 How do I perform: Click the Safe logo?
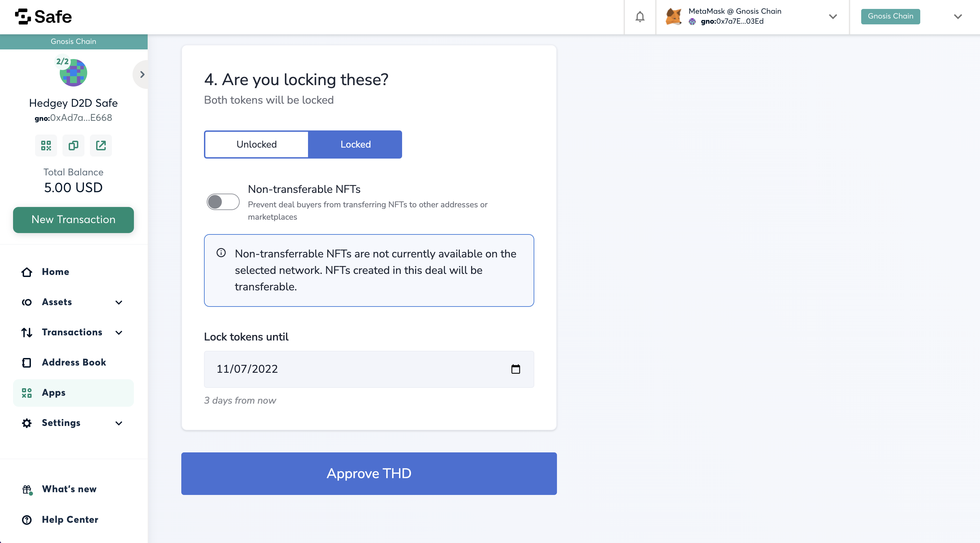pos(43,17)
